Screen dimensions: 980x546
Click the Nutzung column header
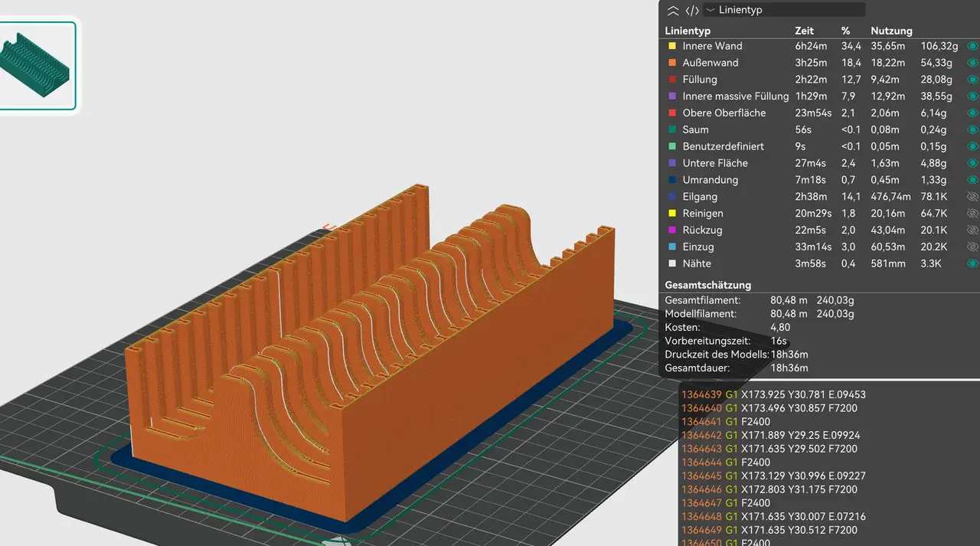(x=891, y=31)
